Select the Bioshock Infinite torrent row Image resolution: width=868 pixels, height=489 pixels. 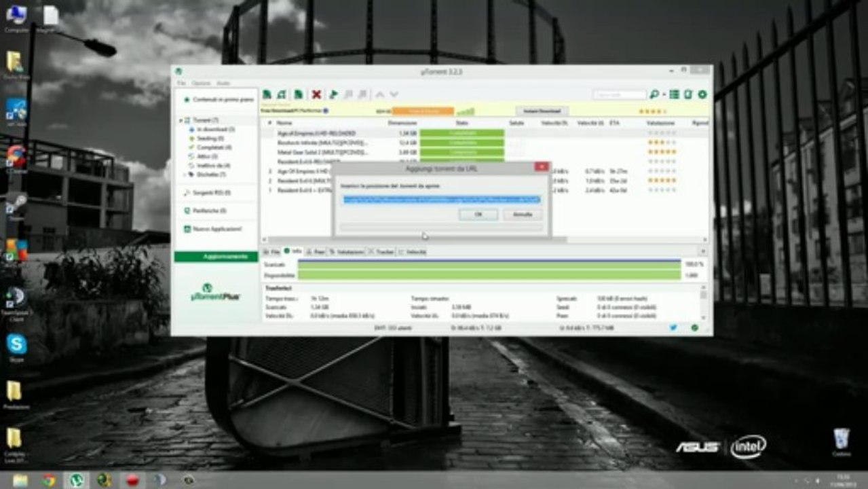click(485, 143)
